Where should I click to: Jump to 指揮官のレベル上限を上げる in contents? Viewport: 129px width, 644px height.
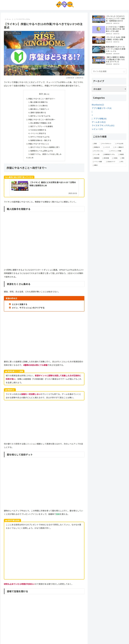tap(42, 151)
